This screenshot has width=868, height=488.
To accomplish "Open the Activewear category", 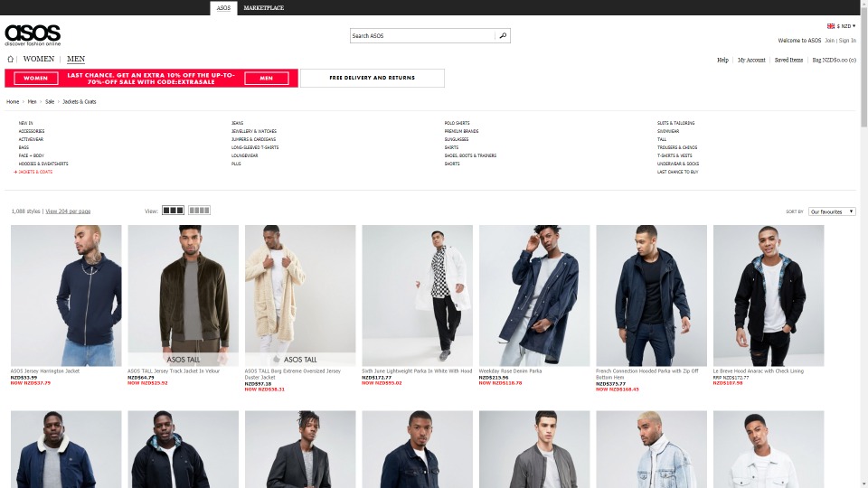I will coord(31,139).
